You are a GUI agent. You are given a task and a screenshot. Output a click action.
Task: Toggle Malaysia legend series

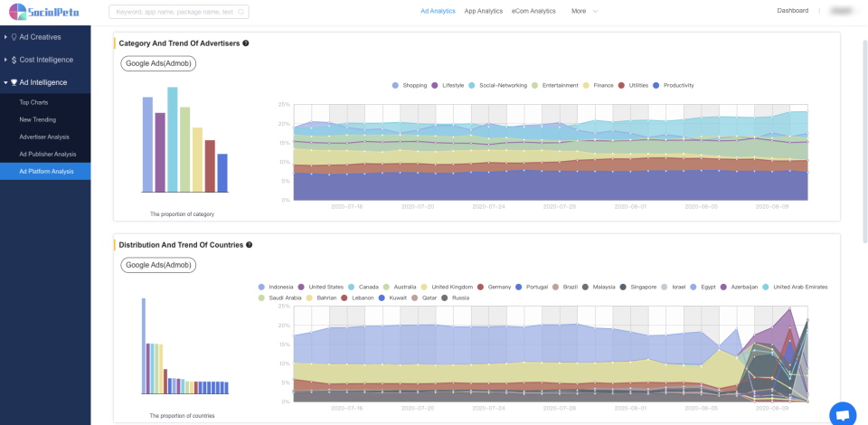pyautogui.click(x=599, y=287)
